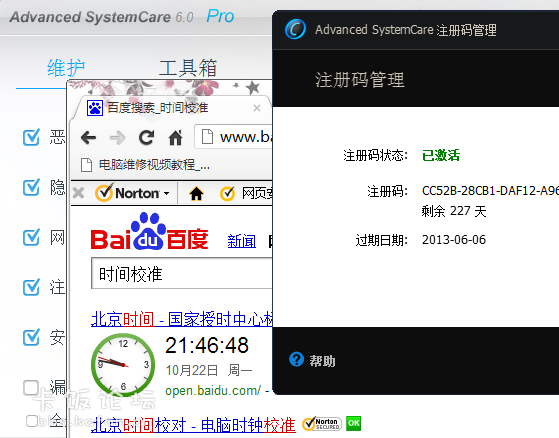559x438 pixels.
Task: Uncheck the 隐 checkbox in SystemCare
Action: point(31,187)
